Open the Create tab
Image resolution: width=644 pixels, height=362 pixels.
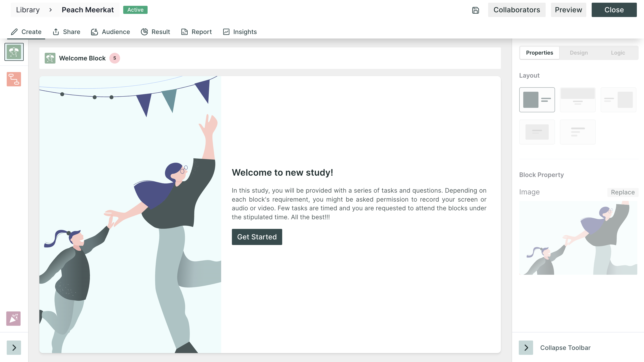(26, 32)
